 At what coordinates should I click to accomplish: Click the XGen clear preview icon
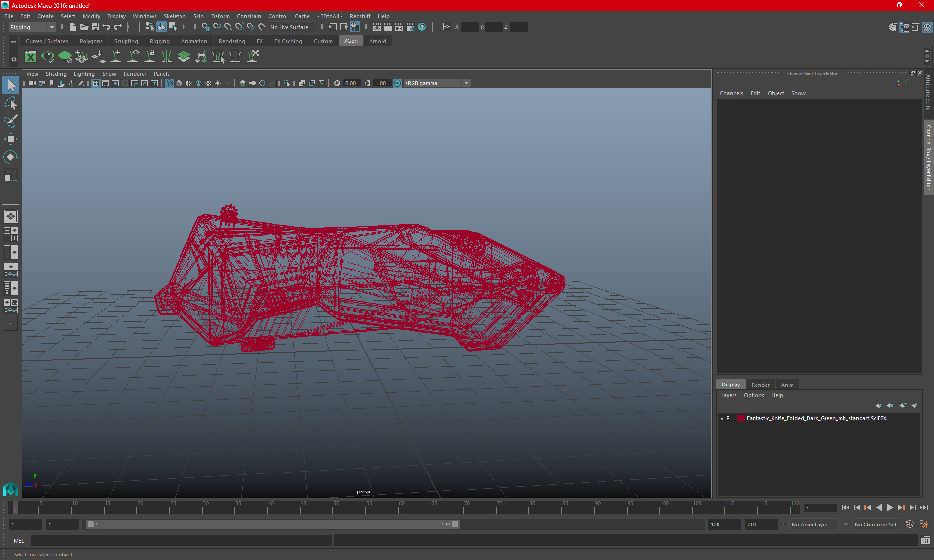[x=65, y=57]
